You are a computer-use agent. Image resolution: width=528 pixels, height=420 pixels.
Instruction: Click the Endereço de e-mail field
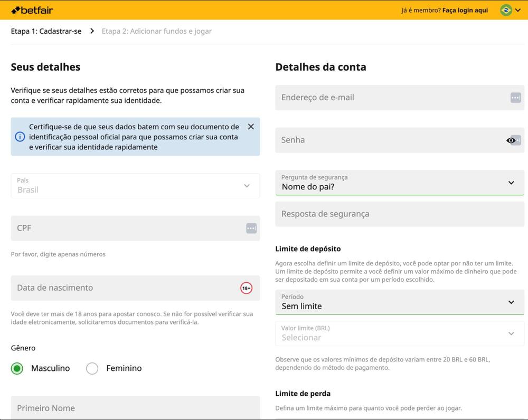coord(400,98)
